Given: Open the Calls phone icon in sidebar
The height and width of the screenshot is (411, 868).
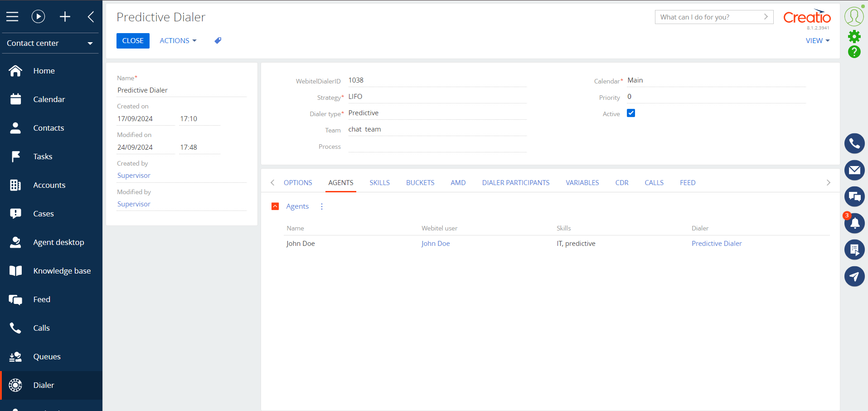Looking at the screenshot, I should point(15,328).
